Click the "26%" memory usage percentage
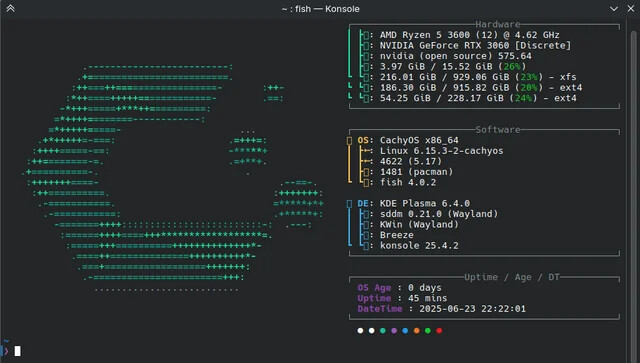The image size is (640, 363). (x=512, y=67)
